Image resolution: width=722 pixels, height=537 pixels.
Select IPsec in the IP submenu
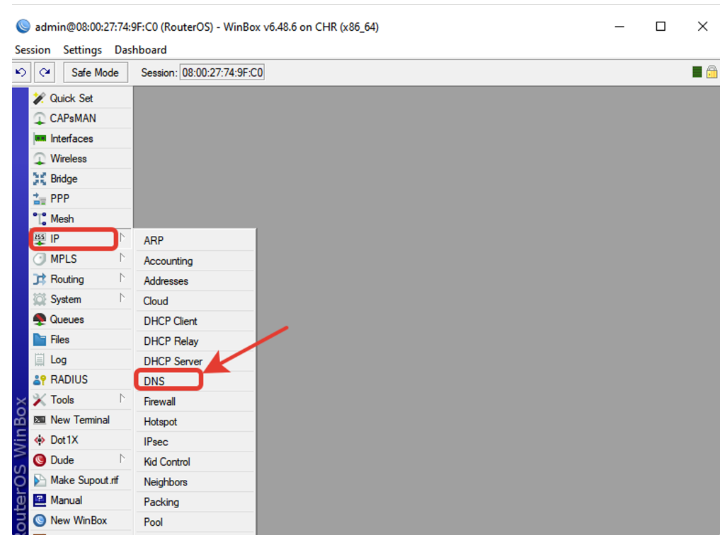click(195, 442)
